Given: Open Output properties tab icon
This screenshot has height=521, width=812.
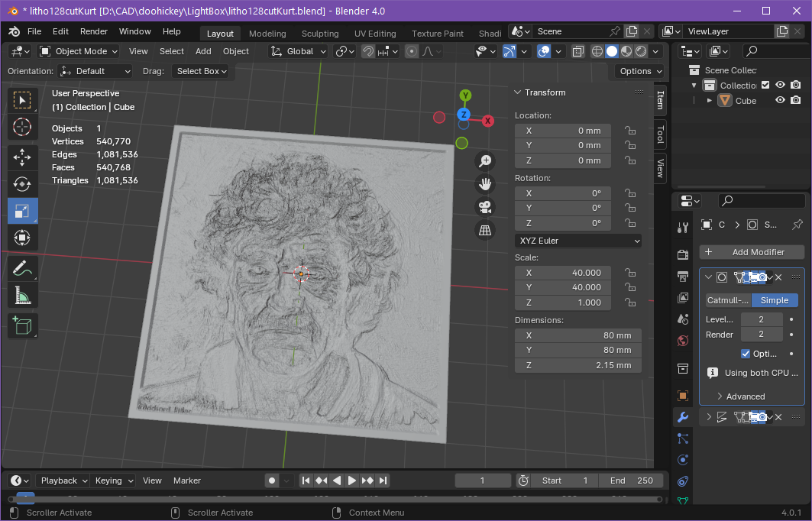Looking at the screenshot, I should coord(683,276).
